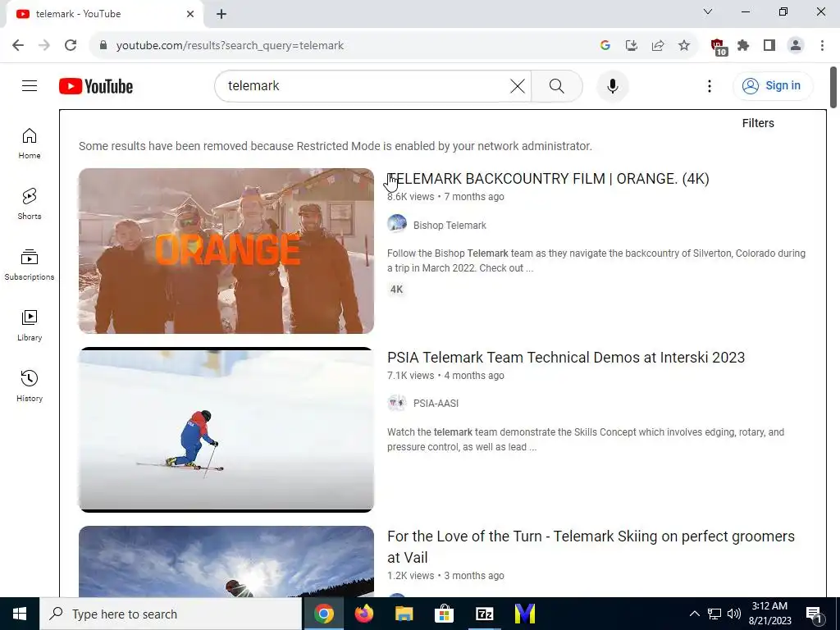Open For the Love of the Turn title

(x=591, y=547)
